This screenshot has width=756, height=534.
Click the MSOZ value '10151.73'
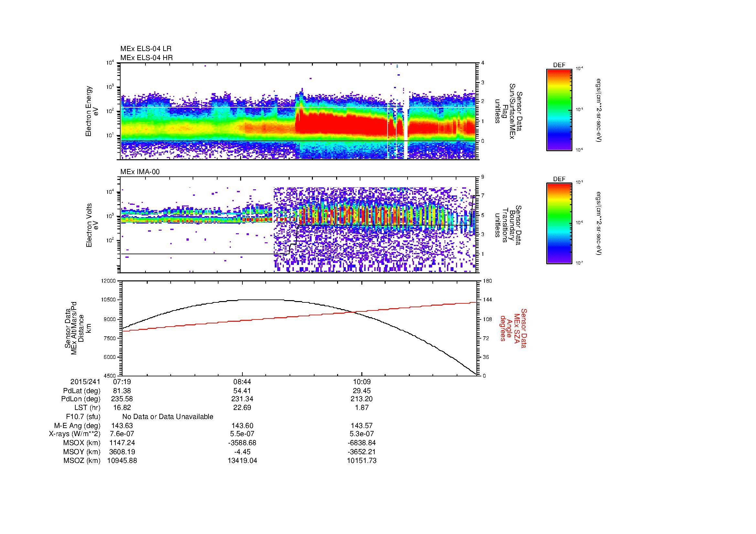pos(362,461)
